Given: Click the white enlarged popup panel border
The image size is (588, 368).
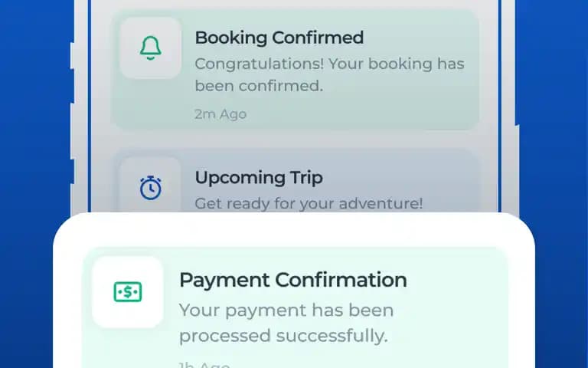Looking at the screenshot, I should point(294,229).
